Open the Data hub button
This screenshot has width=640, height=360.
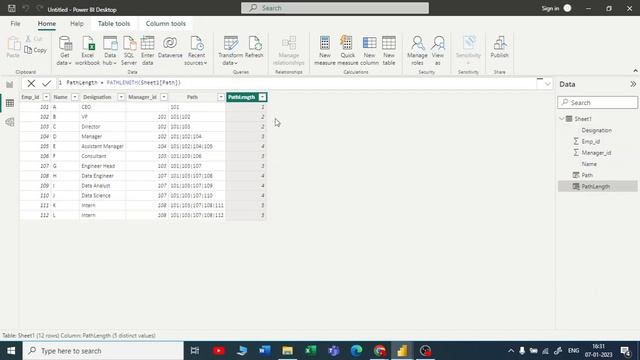click(110, 50)
